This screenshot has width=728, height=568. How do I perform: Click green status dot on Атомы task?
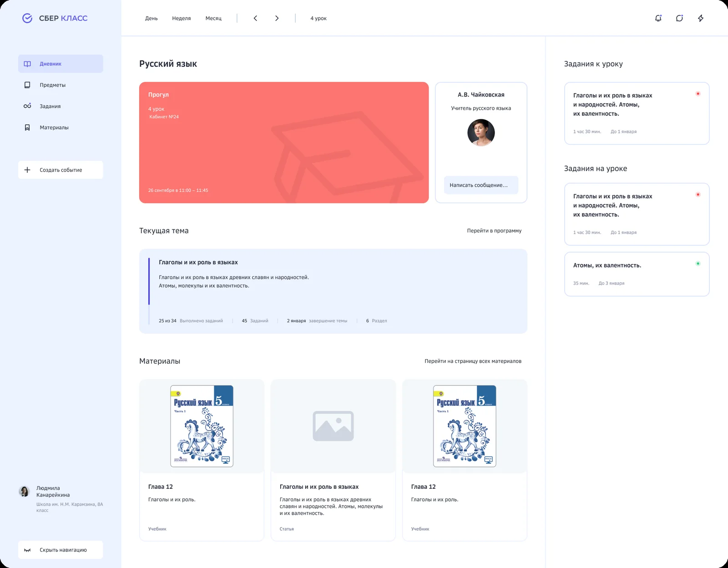coord(698,264)
